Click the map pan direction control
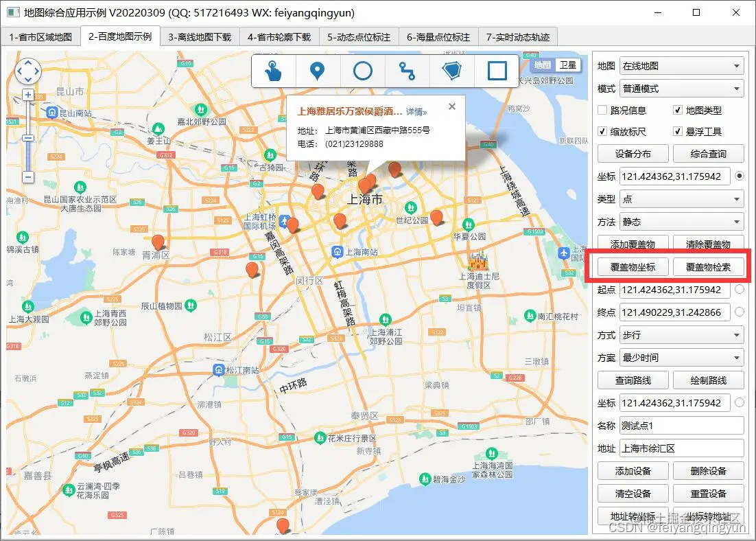 [x=27, y=71]
